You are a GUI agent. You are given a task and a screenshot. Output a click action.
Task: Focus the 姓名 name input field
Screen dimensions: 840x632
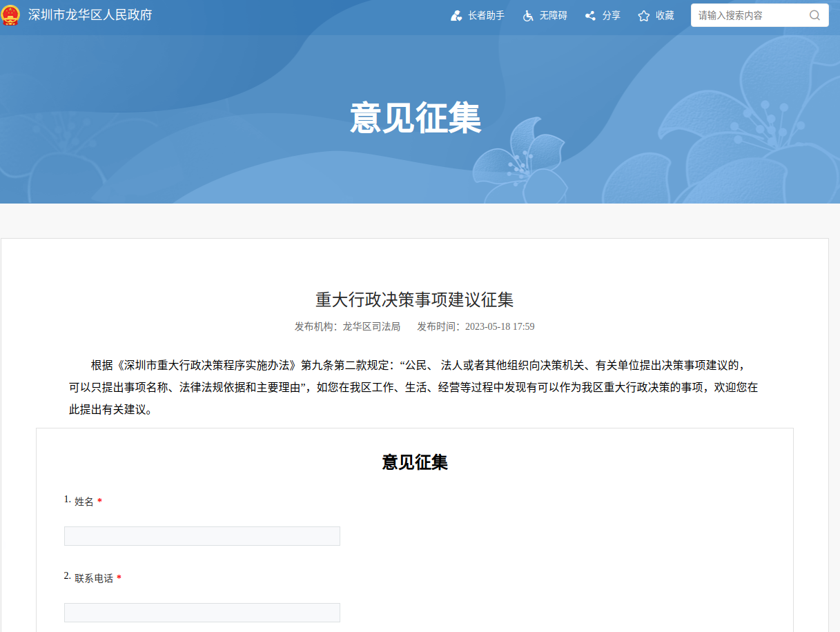click(202, 535)
